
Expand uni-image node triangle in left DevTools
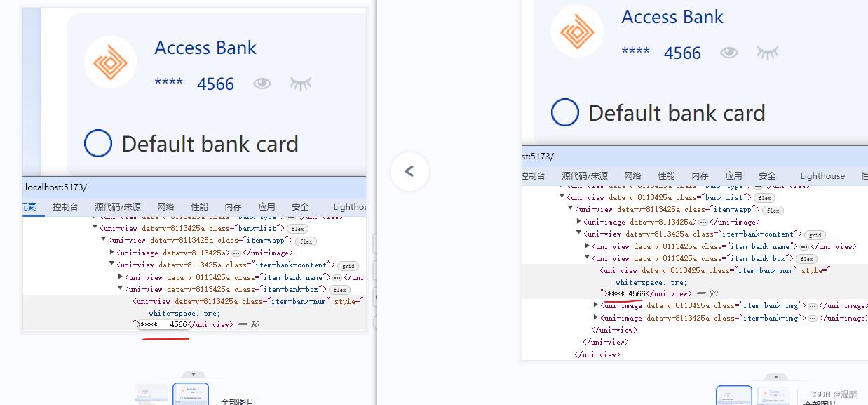tap(111, 252)
